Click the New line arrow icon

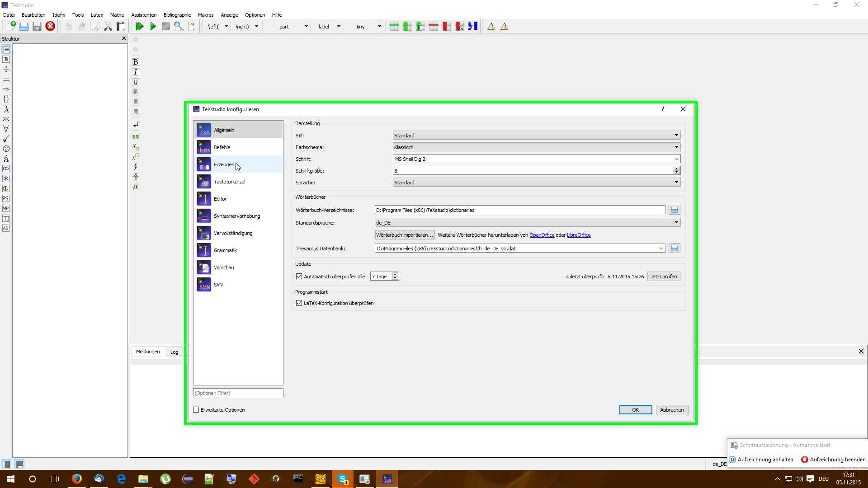tap(135, 124)
